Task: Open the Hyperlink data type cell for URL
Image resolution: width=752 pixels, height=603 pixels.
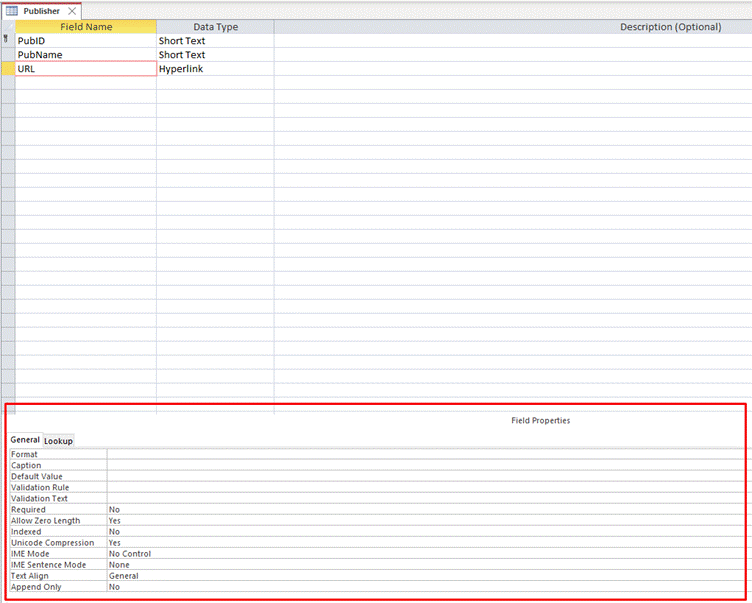Action: [214, 69]
